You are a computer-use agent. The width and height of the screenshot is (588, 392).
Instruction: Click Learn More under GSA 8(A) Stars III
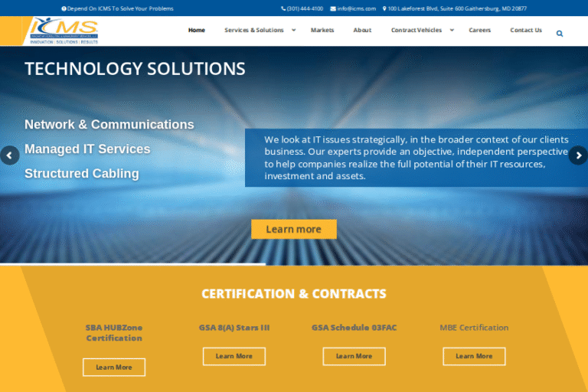pos(234,356)
